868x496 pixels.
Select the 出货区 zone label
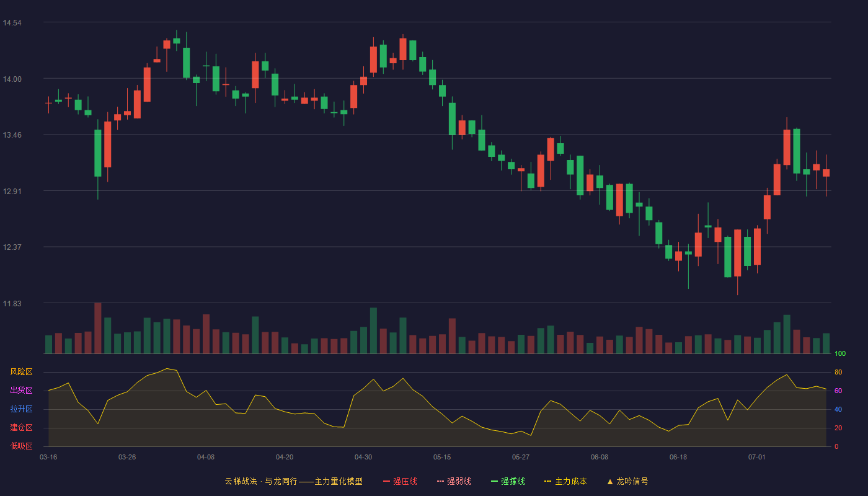coord(21,391)
